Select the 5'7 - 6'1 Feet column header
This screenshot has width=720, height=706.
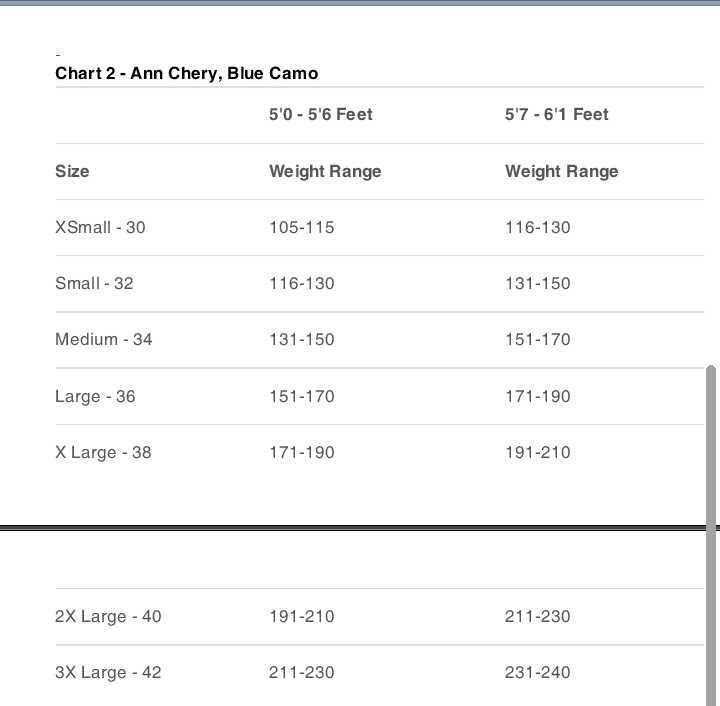pos(556,115)
